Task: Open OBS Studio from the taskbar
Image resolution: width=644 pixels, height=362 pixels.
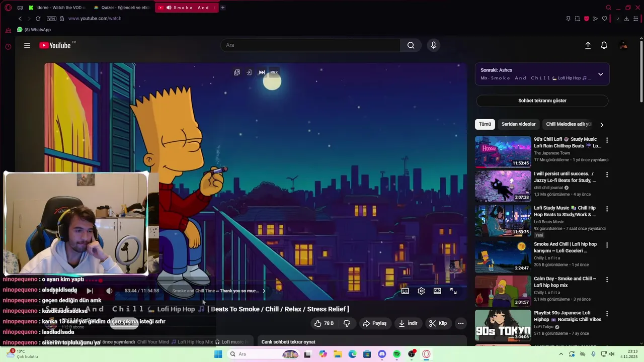Action: pos(412,354)
